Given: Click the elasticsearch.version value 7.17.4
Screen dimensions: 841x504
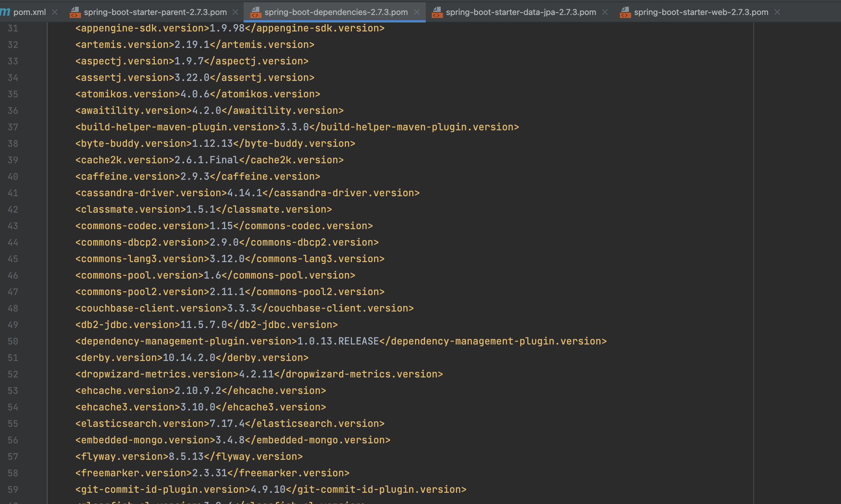Looking at the screenshot, I should coord(227,423).
